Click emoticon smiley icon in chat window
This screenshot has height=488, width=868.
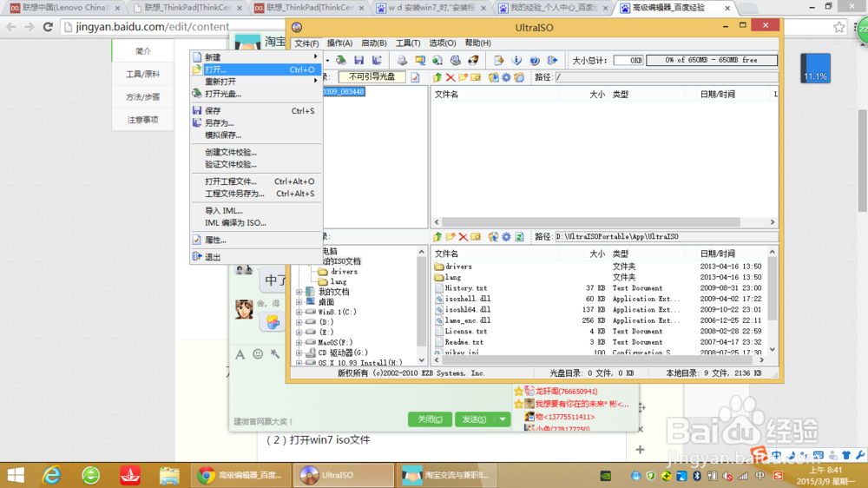point(258,354)
